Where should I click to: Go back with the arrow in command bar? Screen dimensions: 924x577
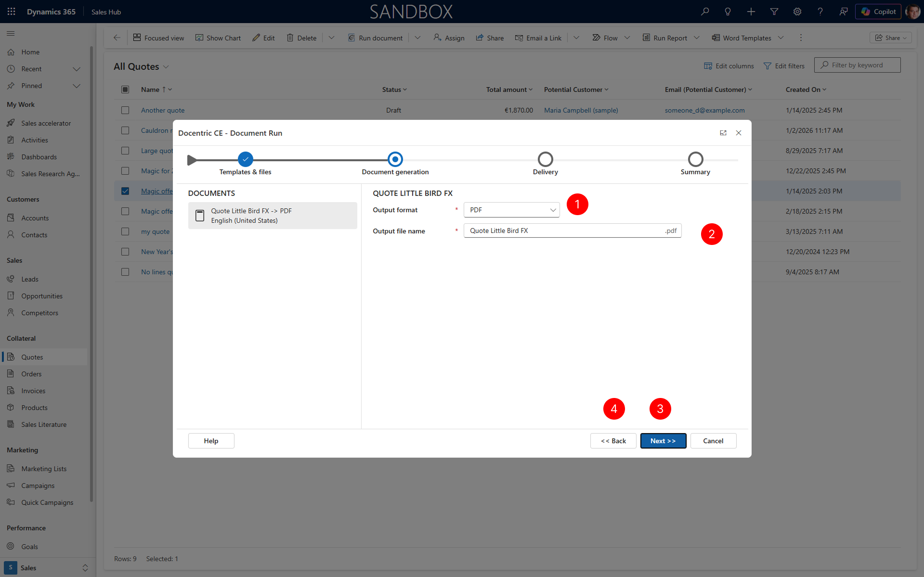click(x=117, y=38)
